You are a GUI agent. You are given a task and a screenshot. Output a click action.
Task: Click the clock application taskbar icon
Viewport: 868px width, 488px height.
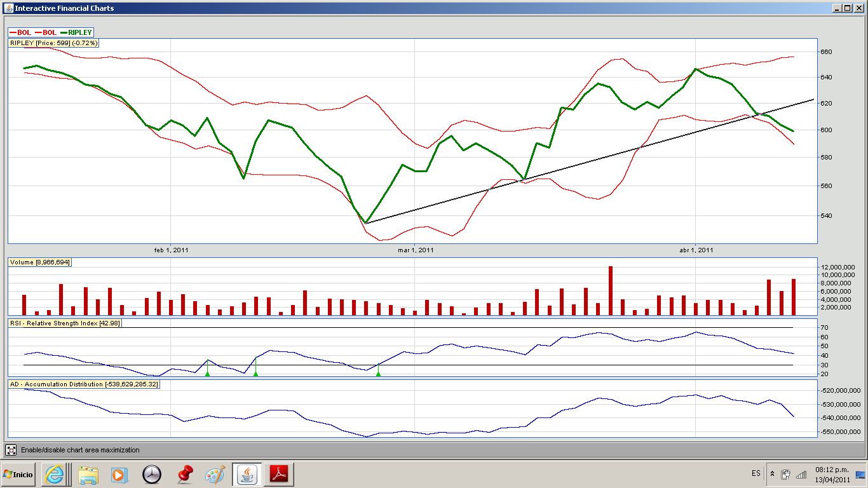click(152, 475)
